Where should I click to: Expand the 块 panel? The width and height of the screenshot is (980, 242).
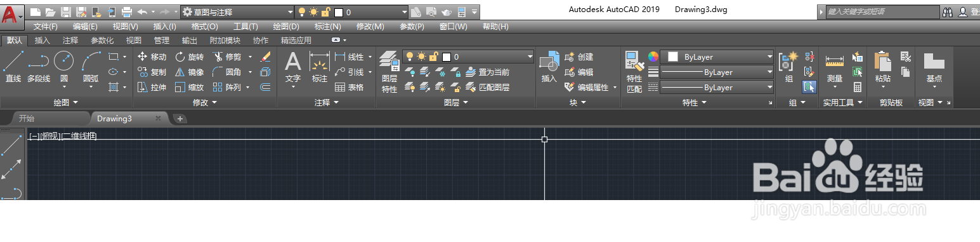pos(578,102)
